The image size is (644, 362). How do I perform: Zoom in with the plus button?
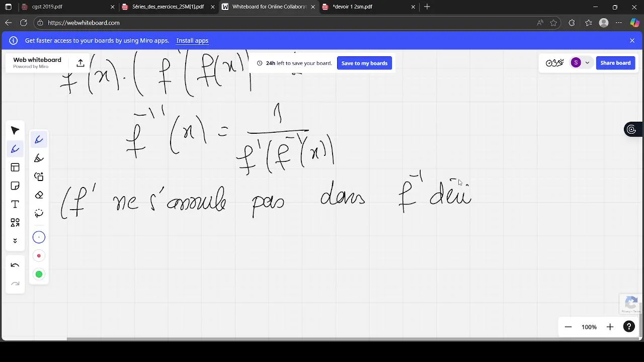tap(610, 327)
